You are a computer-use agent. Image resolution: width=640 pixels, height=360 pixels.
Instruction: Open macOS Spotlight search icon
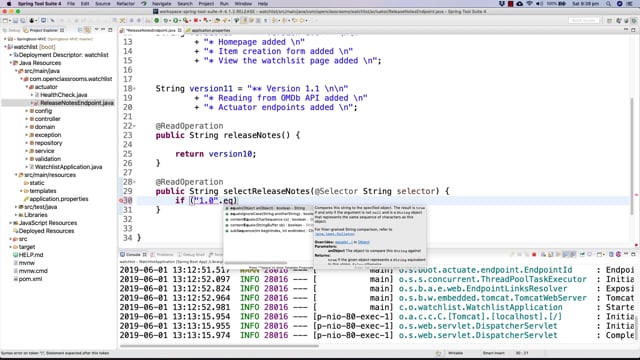click(x=608, y=4)
